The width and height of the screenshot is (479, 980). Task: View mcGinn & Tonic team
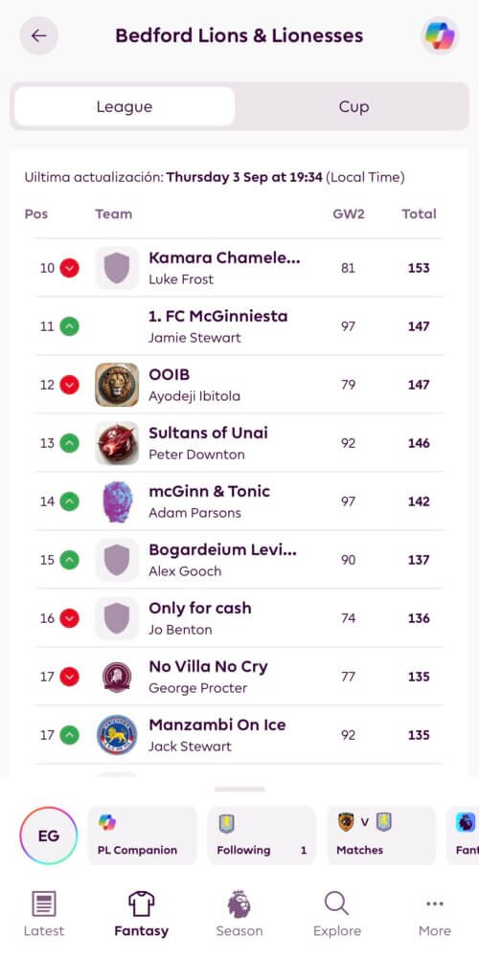point(239,501)
